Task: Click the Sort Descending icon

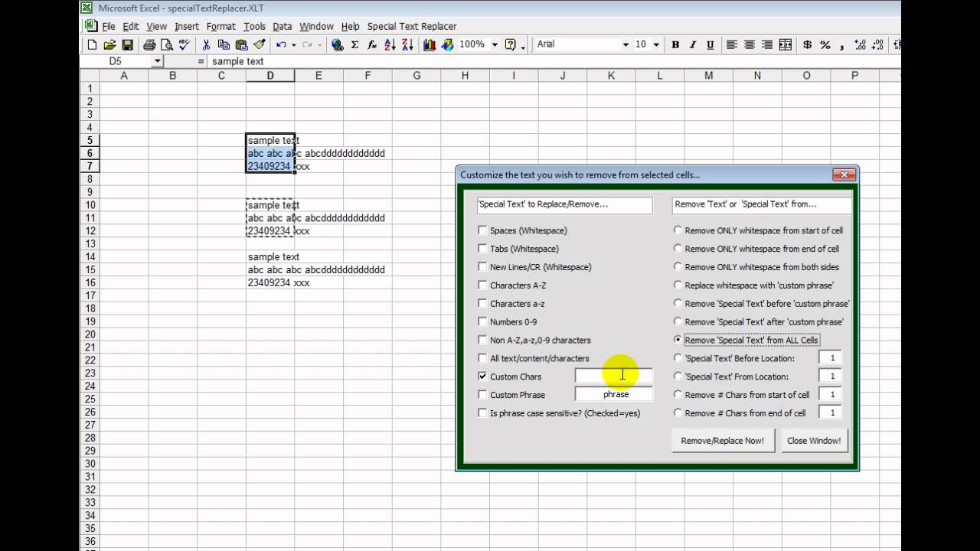Action: click(x=407, y=45)
